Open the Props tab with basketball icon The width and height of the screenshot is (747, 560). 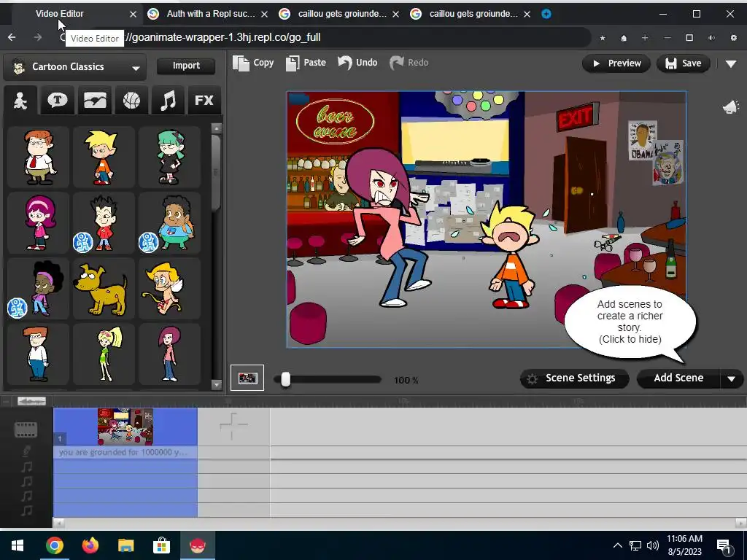tap(131, 101)
